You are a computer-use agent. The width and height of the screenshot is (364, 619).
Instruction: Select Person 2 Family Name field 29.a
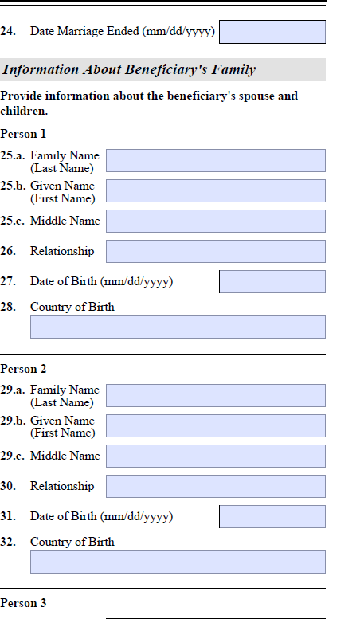(216, 395)
